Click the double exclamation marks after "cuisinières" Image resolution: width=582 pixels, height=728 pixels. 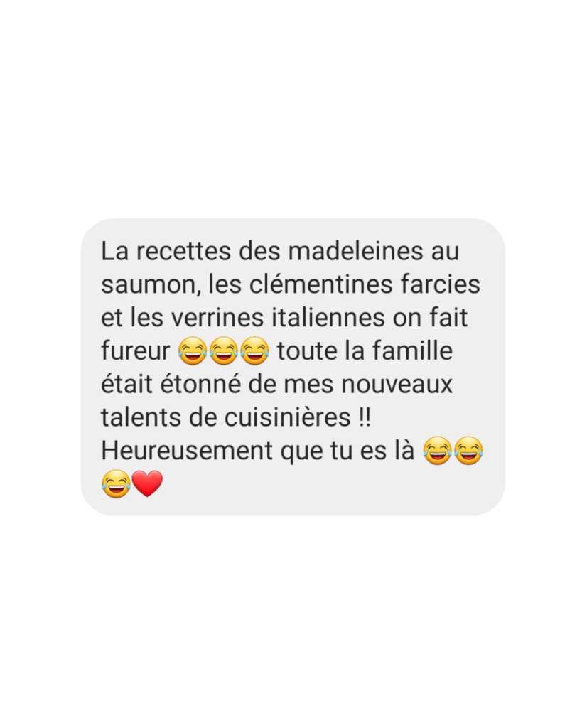pos(365,417)
